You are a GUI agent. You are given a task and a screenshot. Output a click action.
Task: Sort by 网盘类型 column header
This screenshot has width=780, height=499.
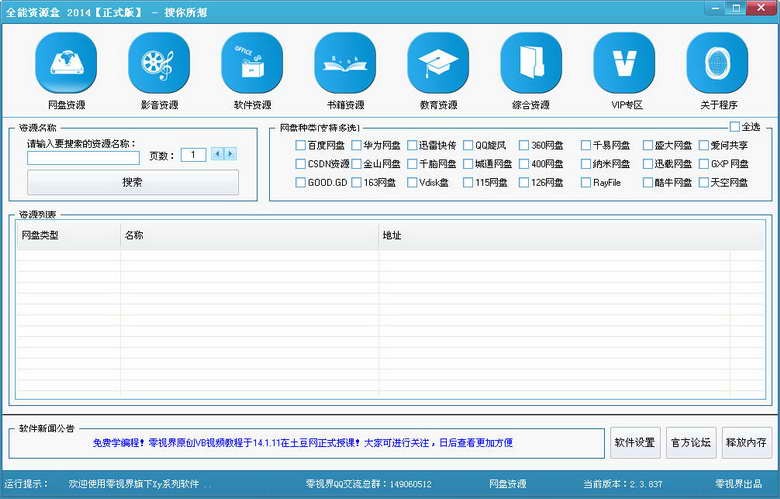(x=69, y=235)
